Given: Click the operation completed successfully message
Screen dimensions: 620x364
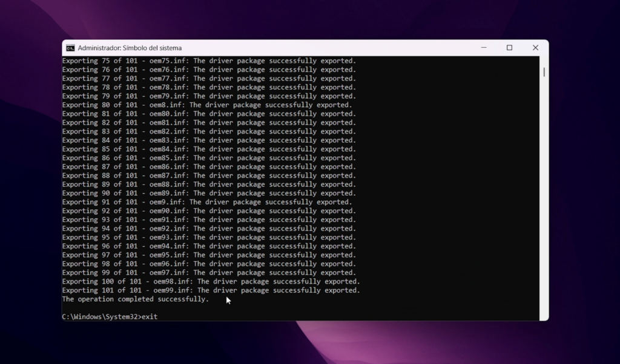Looking at the screenshot, I should click(x=135, y=299).
